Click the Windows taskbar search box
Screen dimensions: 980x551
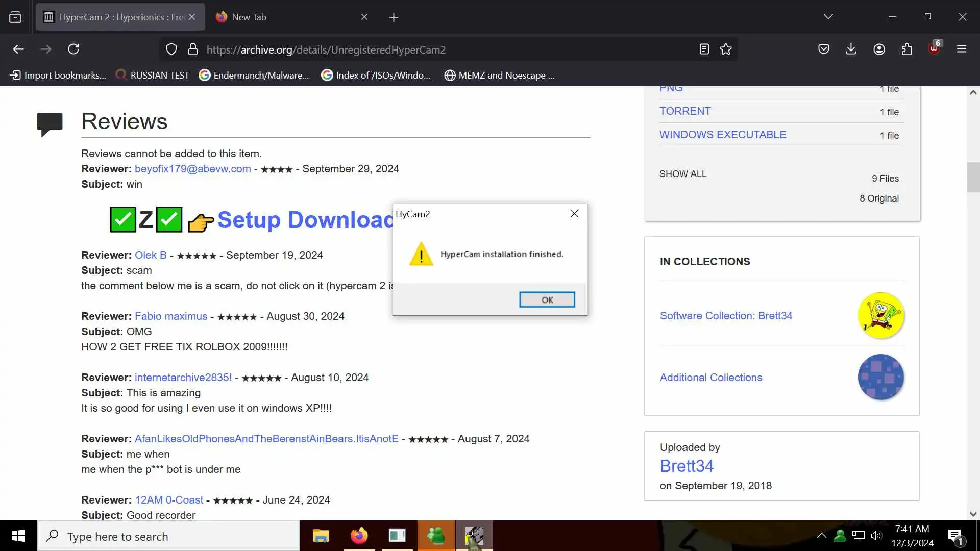coord(168,536)
